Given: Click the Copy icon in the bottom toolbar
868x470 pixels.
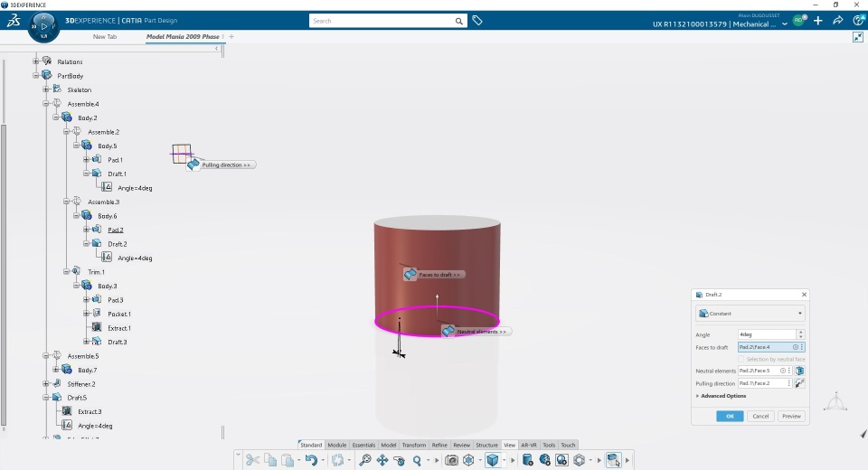Looking at the screenshot, I should 270,460.
